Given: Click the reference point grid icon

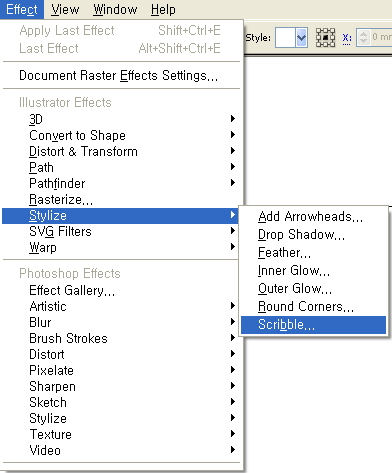Looking at the screenshot, I should [325, 37].
